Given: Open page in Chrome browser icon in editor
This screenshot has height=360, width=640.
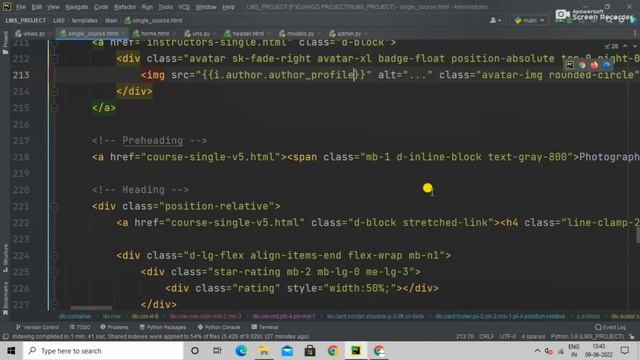Looking at the screenshot, I should 582,65.
